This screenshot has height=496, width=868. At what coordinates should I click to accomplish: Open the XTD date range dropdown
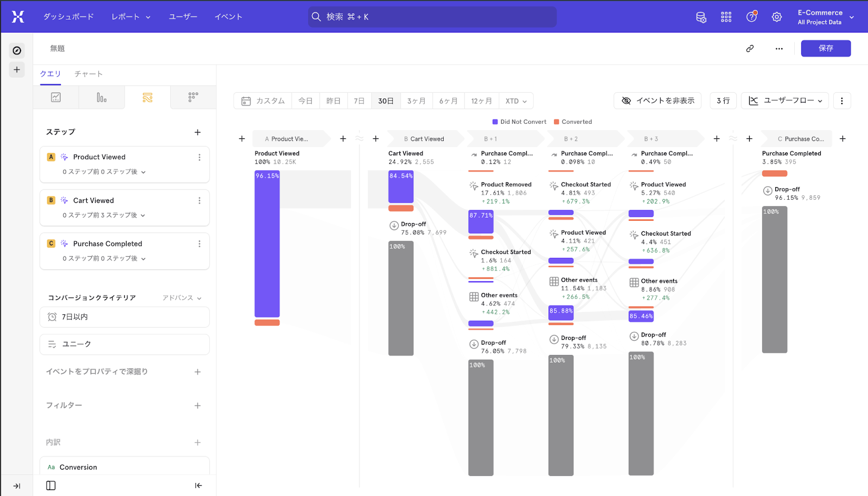(x=516, y=101)
